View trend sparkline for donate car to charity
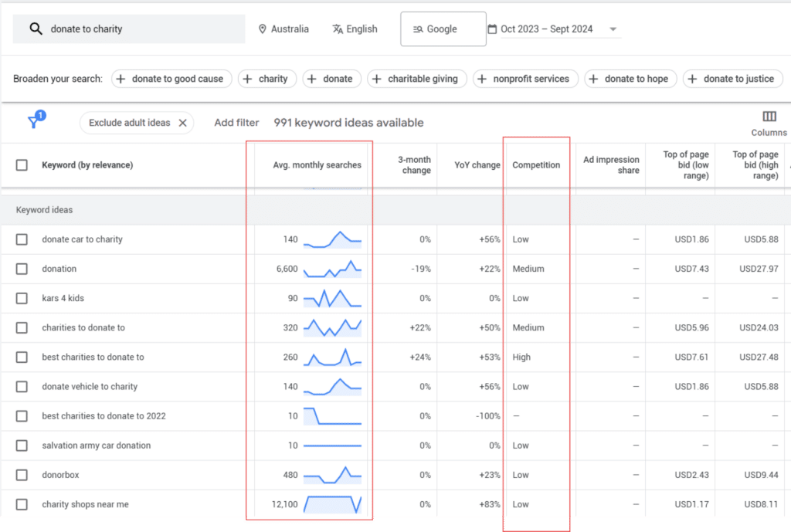The width and height of the screenshot is (791, 532). [x=332, y=239]
